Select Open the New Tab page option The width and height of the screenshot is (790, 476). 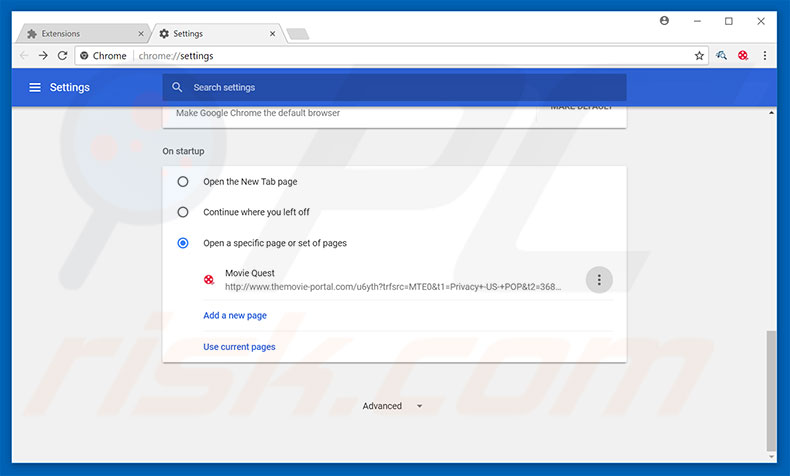(x=183, y=181)
